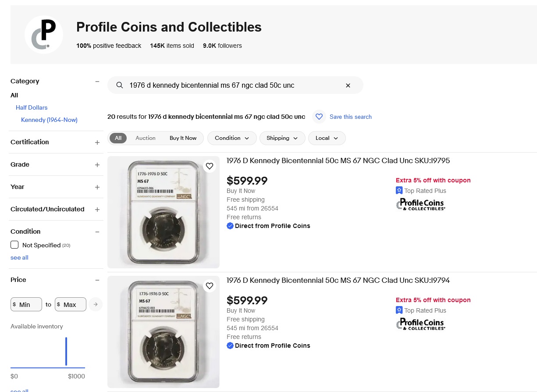The height and width of the screenshot is (392, 537).
Task: Collapse the Price filter section
Action: tap(97, 280)
